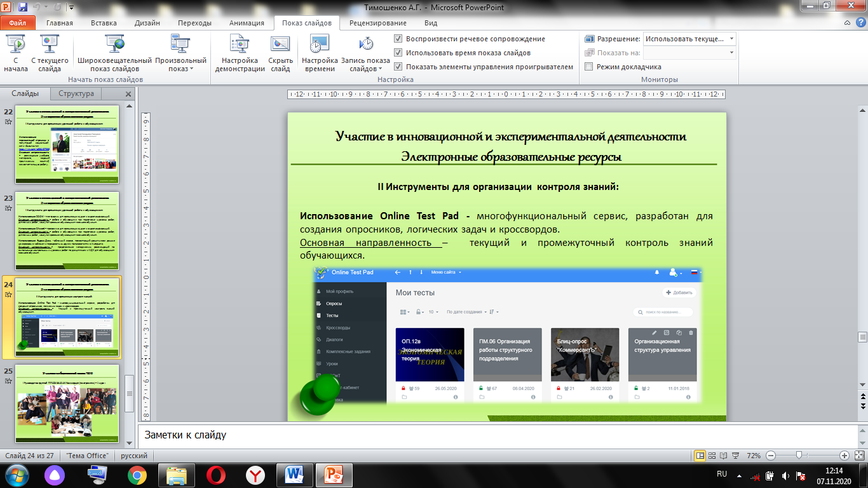
Task: Click the slide title 'Электронные образовательные ресурсы'
Action: point(511,156)
